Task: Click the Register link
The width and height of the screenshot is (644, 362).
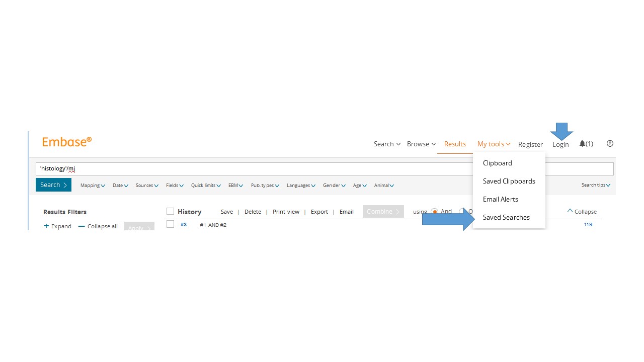Action: pyautogui.click(x=530, y=144)
